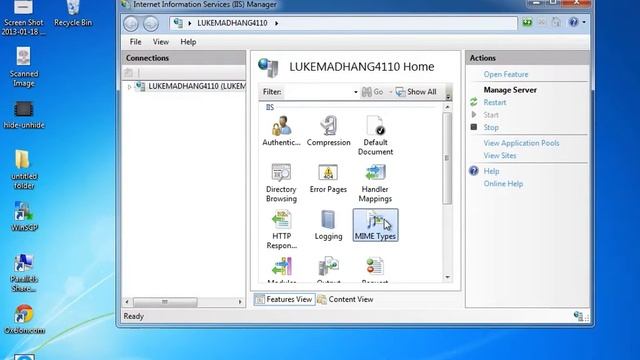The width and height of the screenshot is (640, 360).
Task: Click LUKEMADHANG4110 text in the address bar
Action: tap(232, 23)
